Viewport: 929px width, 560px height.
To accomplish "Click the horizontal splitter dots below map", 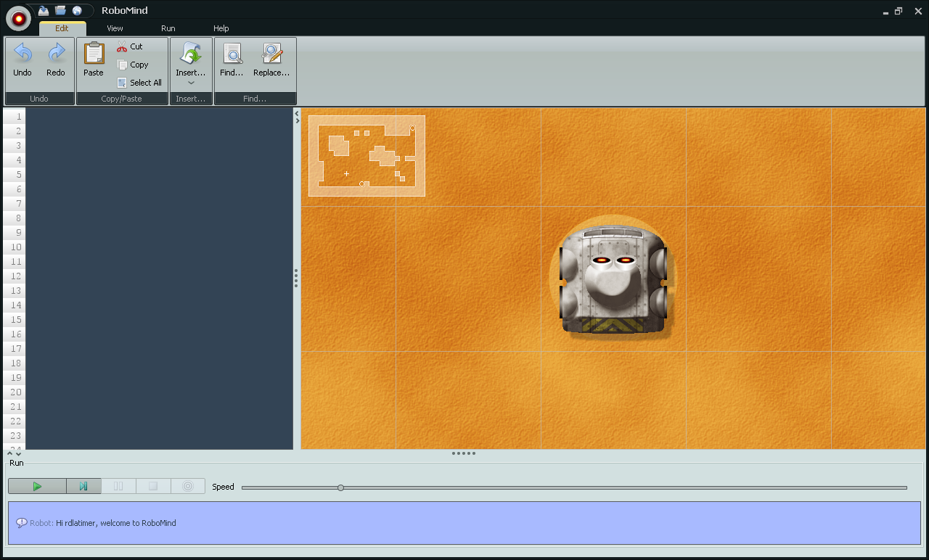I will coord(464,453).
